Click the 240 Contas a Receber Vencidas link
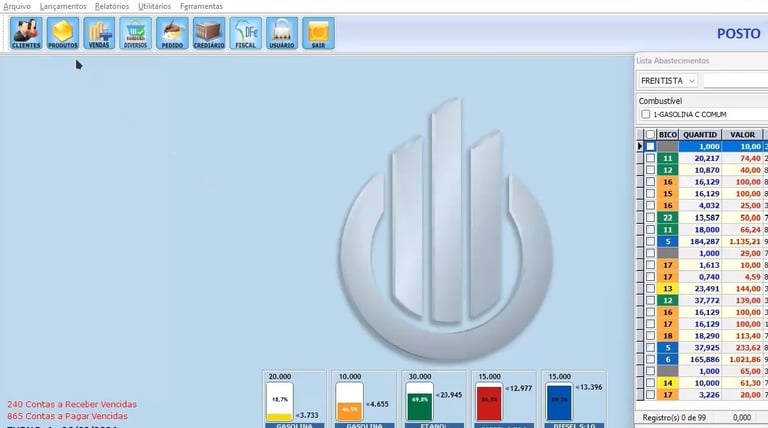 click(x=72, y=404)
